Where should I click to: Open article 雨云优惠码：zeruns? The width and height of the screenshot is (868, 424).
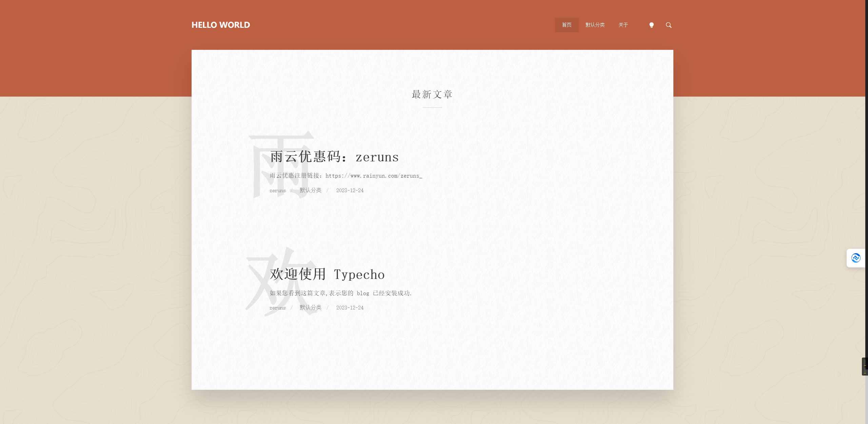click(334, 157)
